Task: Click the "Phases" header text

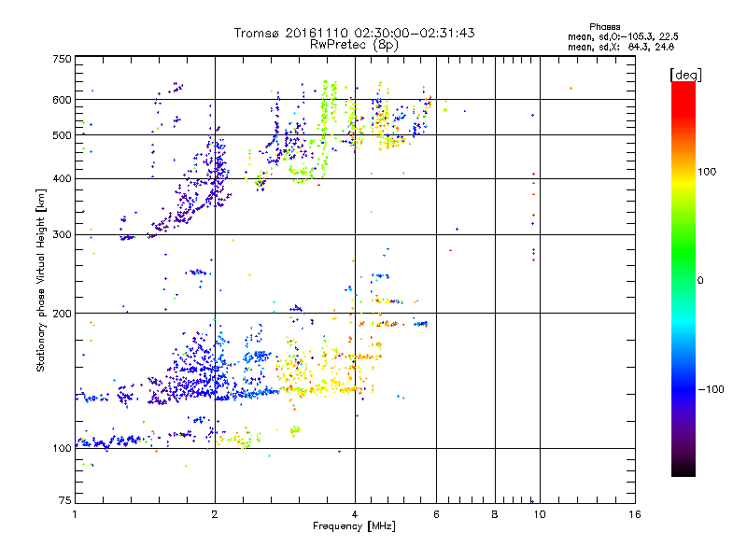Action: click(x=604, y=27)
